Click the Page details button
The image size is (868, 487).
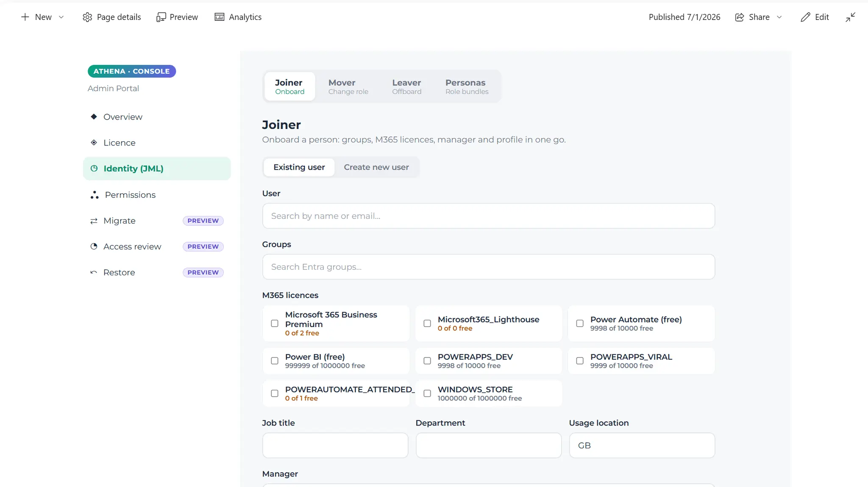coord(112,17)
